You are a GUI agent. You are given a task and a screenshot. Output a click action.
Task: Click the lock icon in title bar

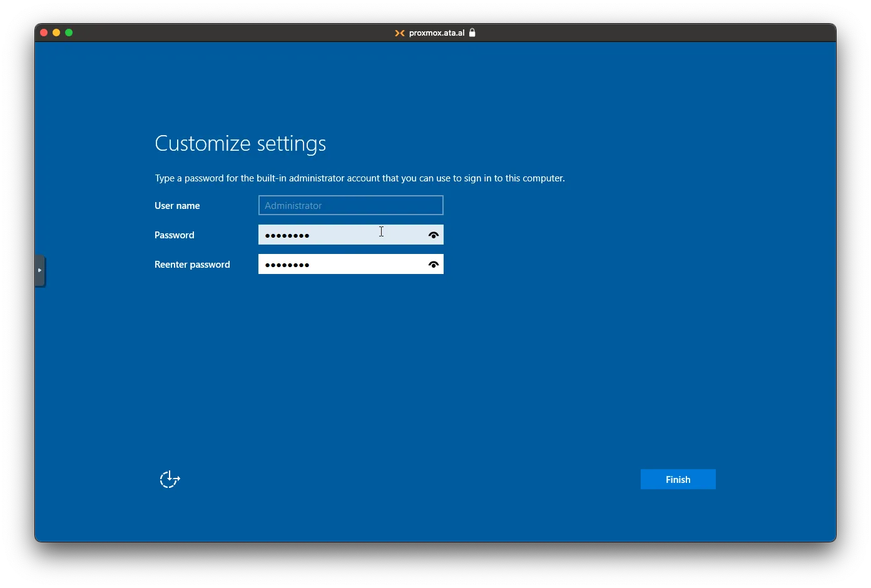472,33
